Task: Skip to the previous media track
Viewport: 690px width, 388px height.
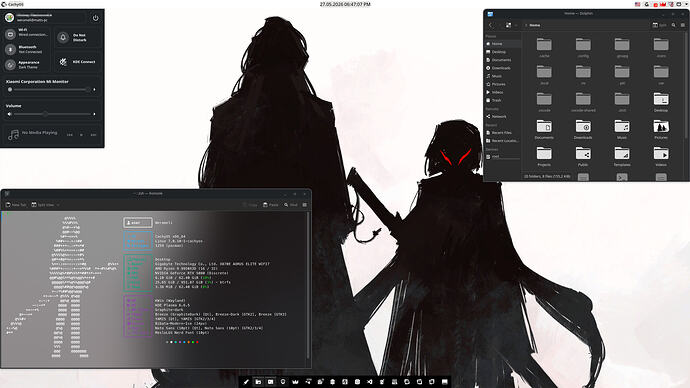Action: (x=70, y=135)
